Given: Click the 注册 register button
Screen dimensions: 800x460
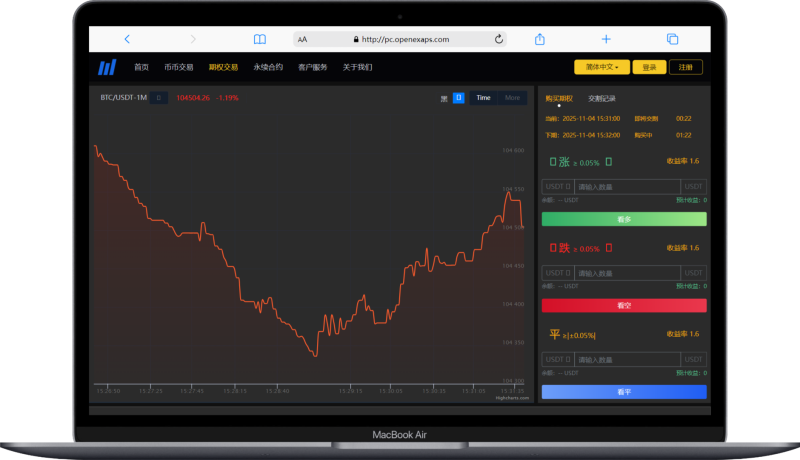Looking at the screenshot, I should [686, 67].
